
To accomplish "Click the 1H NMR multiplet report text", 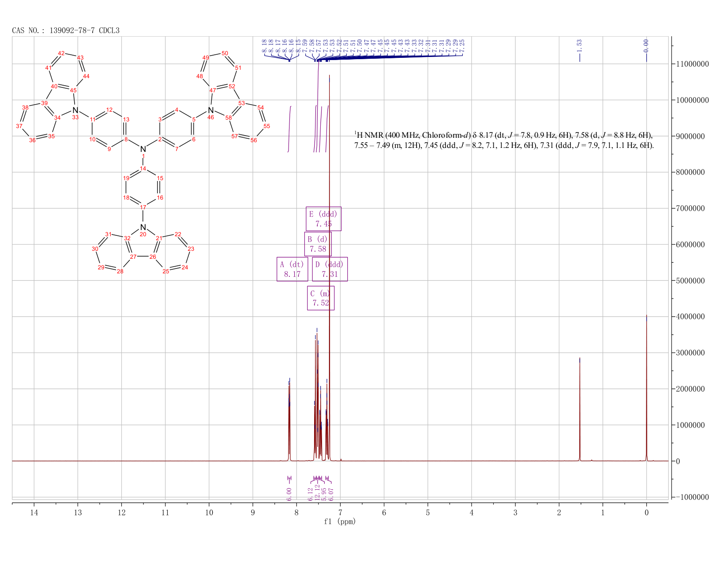I will [x=504, y=140].
